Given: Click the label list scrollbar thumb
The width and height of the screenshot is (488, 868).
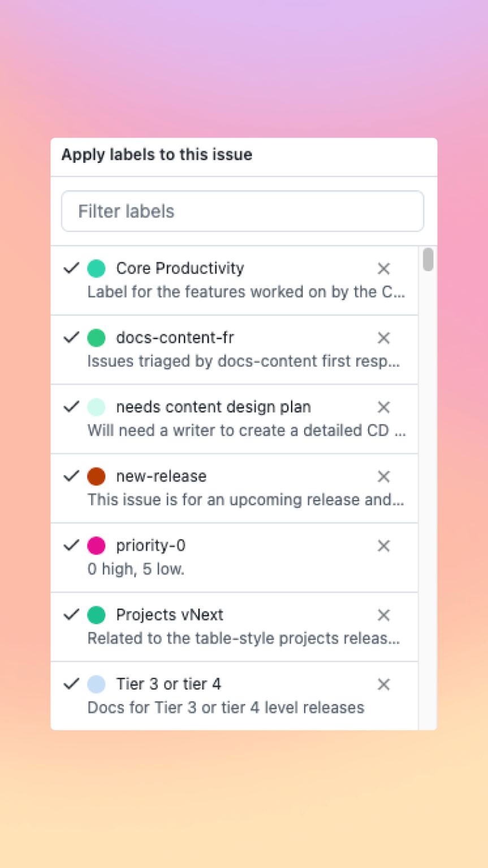Looking at the screenshot, I should 428,259.
